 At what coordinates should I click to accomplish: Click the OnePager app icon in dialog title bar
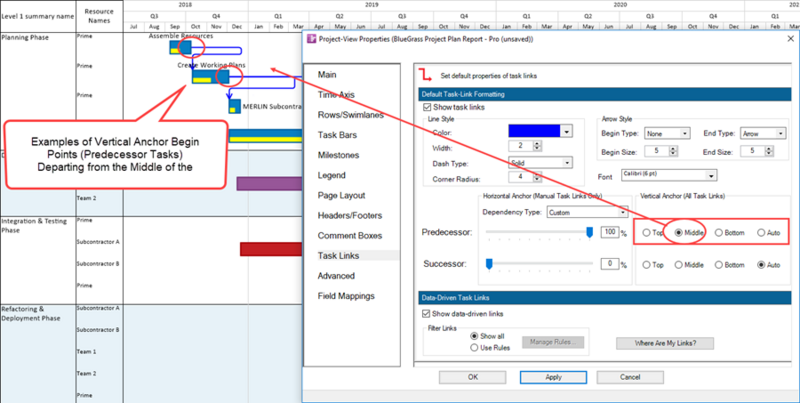point(311,39)
